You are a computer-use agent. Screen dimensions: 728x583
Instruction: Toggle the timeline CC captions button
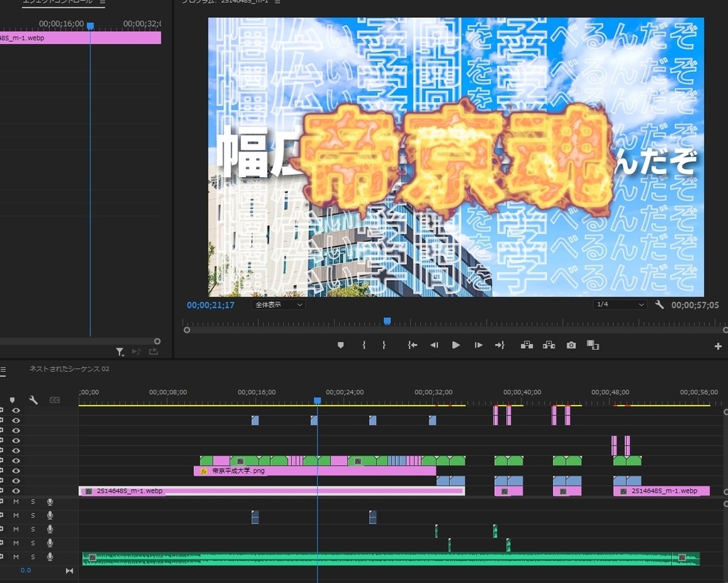coord(55,400)
